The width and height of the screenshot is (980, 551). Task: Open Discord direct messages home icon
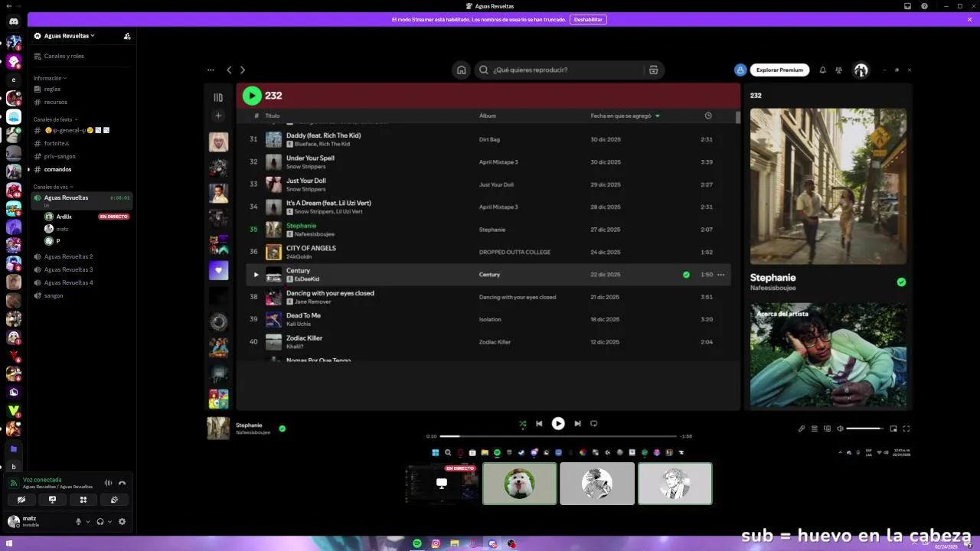pyautogui.click(x=14, y=21)
